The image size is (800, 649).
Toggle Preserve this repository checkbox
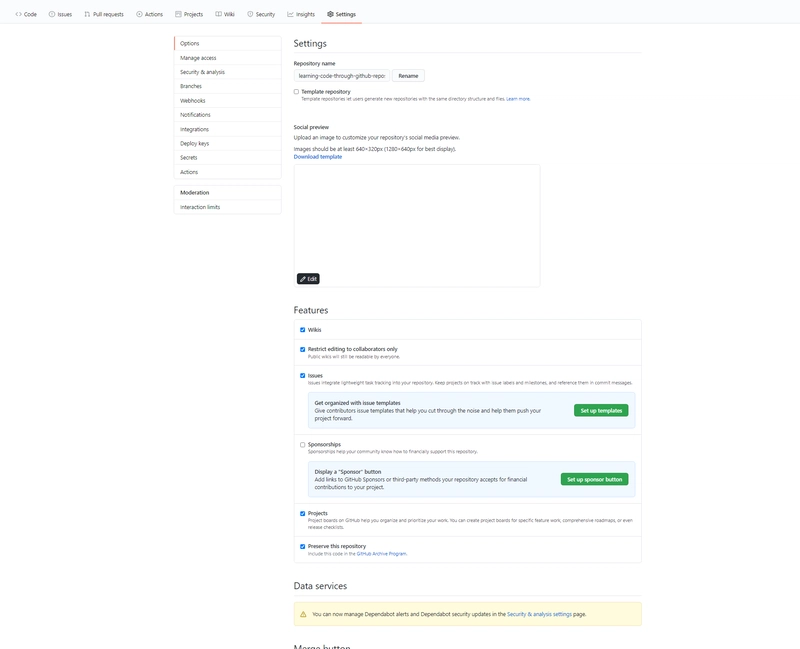(303, 546)
